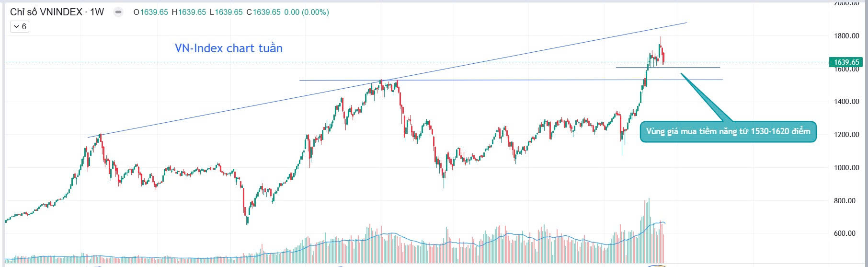Click the Chỉ số VNINDEX symbol title
868x267 pixels.
[x=57, y=12]
